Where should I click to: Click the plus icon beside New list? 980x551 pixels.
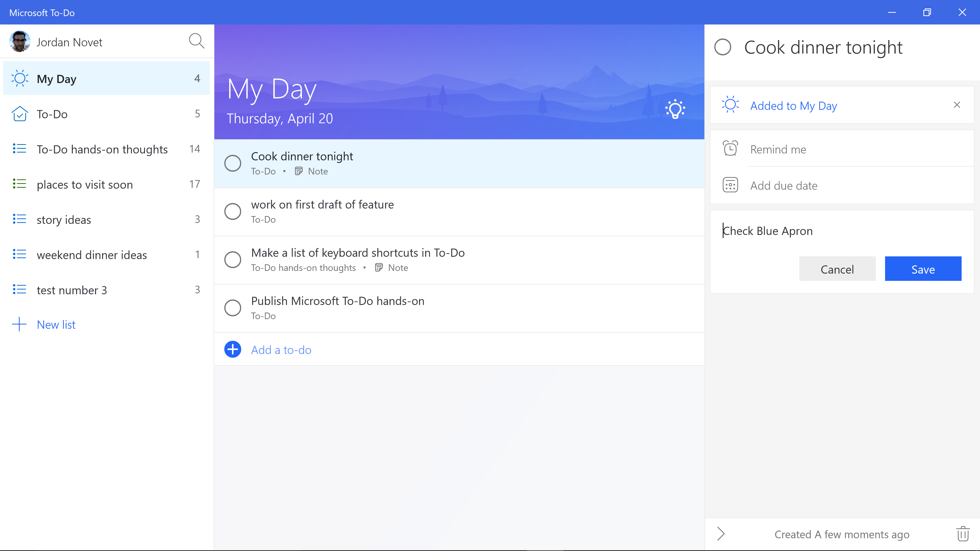coord(19,324)
